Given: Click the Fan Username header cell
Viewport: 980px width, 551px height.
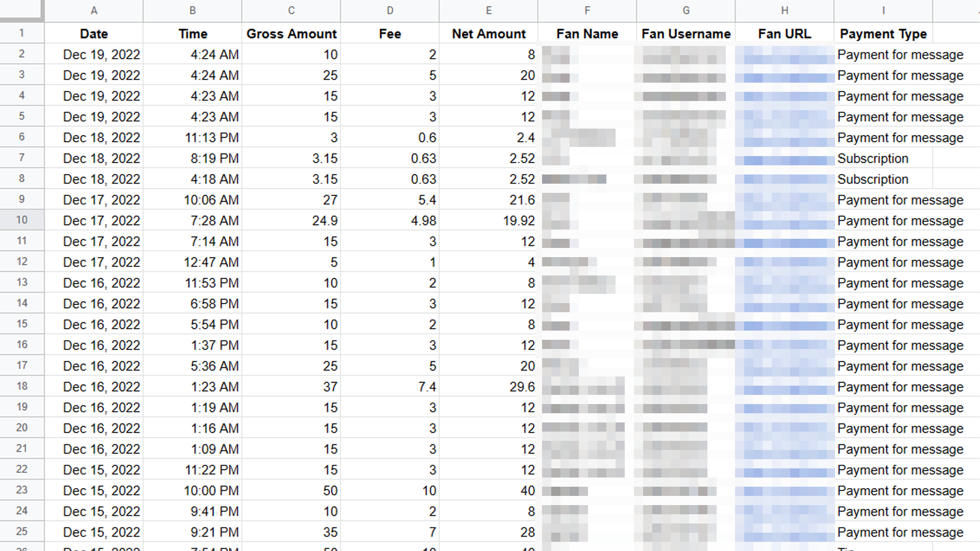Looking at the screenshot, I should click(685, 34).
